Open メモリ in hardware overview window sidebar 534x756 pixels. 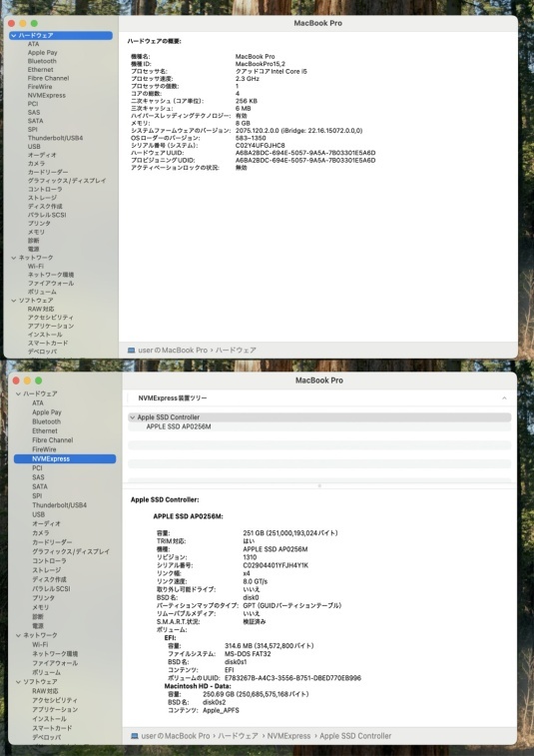coord(36,232)
